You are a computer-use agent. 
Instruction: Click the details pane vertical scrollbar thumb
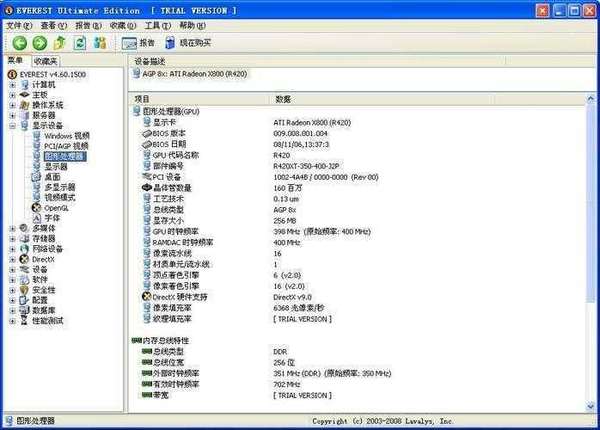click(x=590, y=205)
